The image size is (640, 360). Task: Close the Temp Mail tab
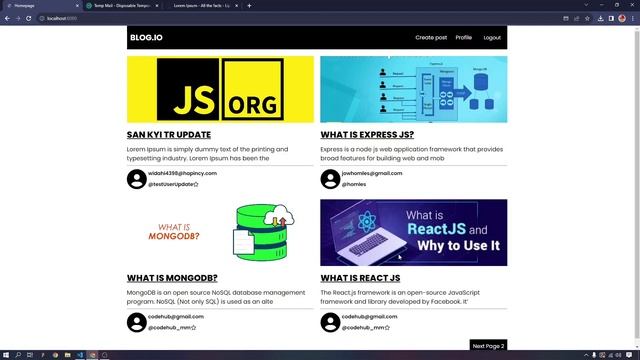coord(157,6)
